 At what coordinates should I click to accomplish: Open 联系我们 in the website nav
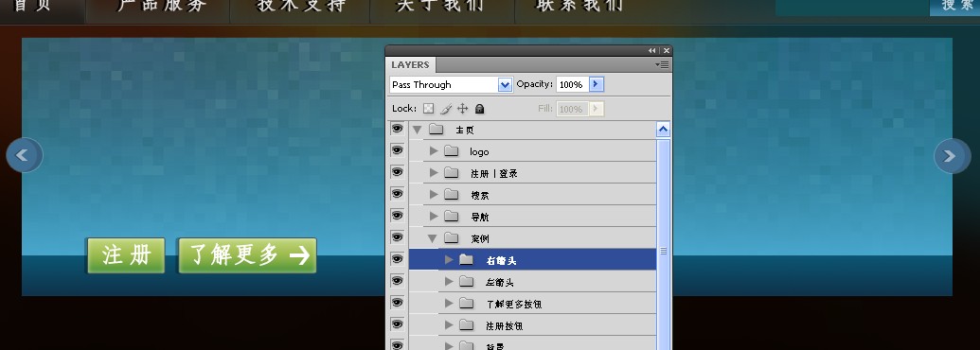[x=579, y=5]
